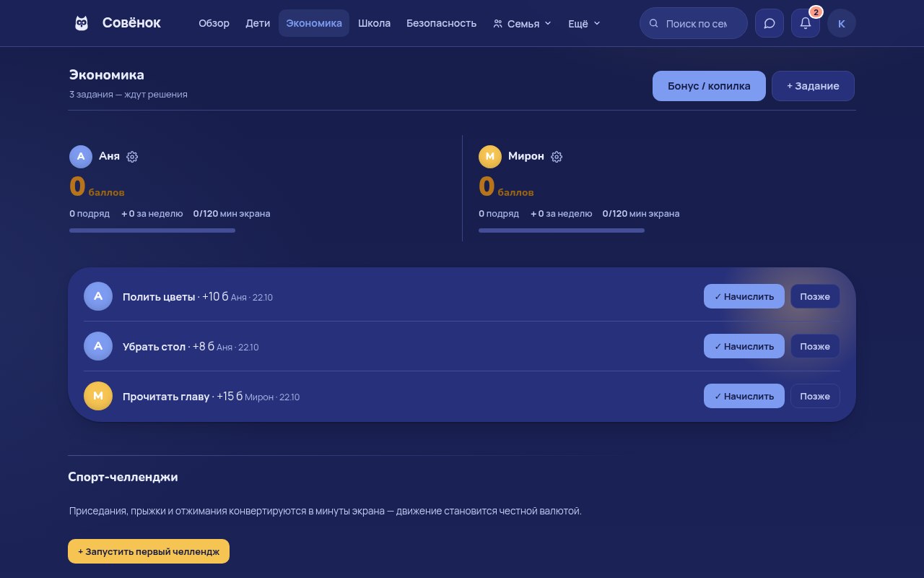Open the chat messages icon
Viewport: 924px width, 578px height.
pyautogui.click(x=770, y=23)
